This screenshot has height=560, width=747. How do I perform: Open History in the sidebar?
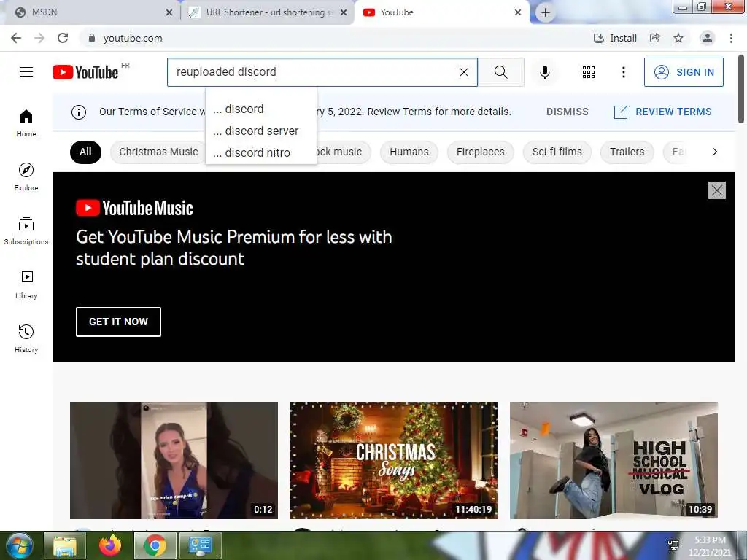[26, 338]
